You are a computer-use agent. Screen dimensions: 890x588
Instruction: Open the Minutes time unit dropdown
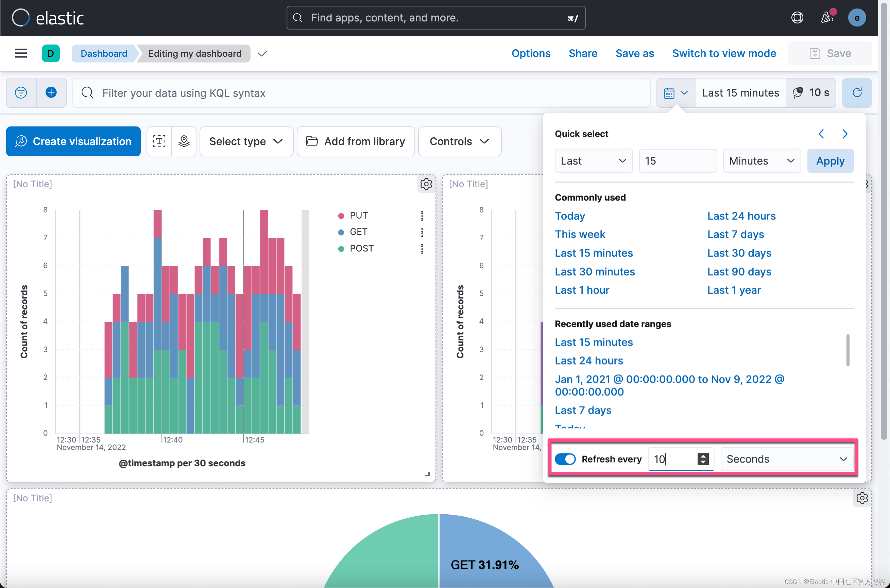point(761,161)
